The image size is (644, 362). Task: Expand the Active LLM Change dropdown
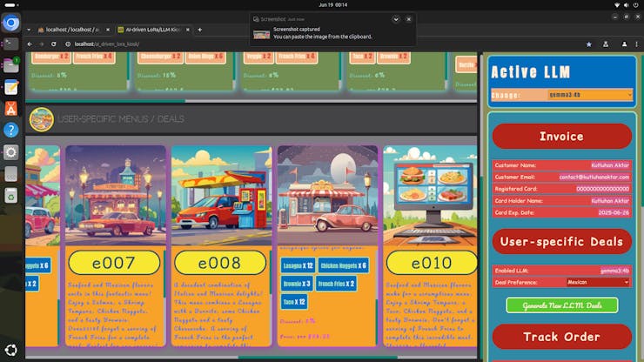point(590,95)
